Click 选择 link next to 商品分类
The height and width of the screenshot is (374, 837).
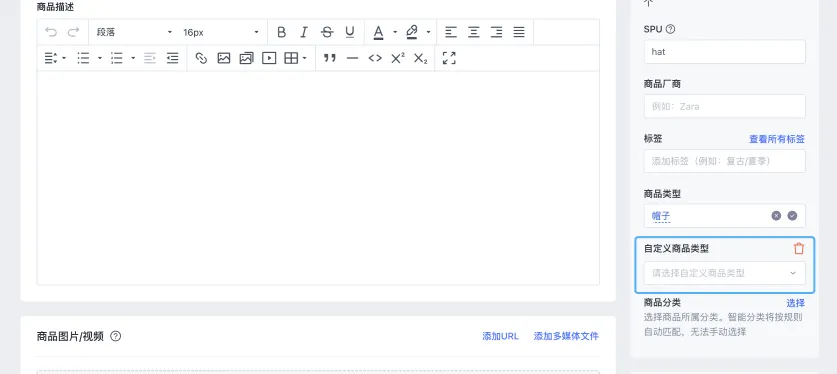click(x=795, y=303)
